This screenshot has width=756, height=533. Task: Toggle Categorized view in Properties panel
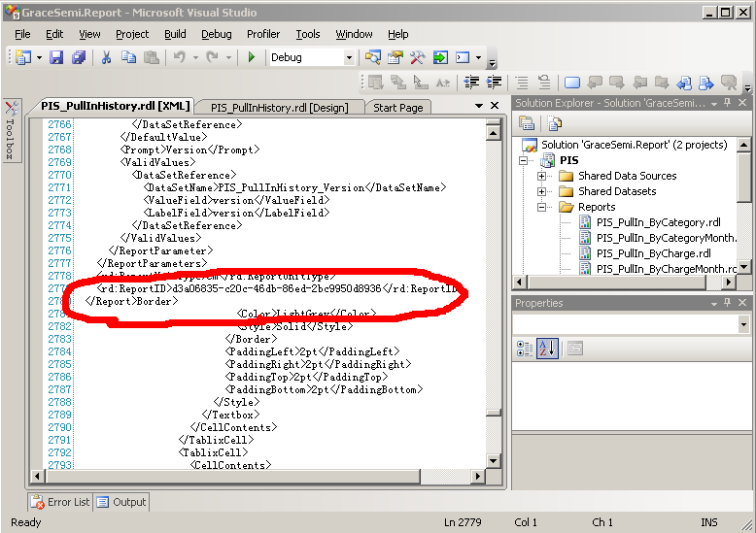(x=526, y=349)
